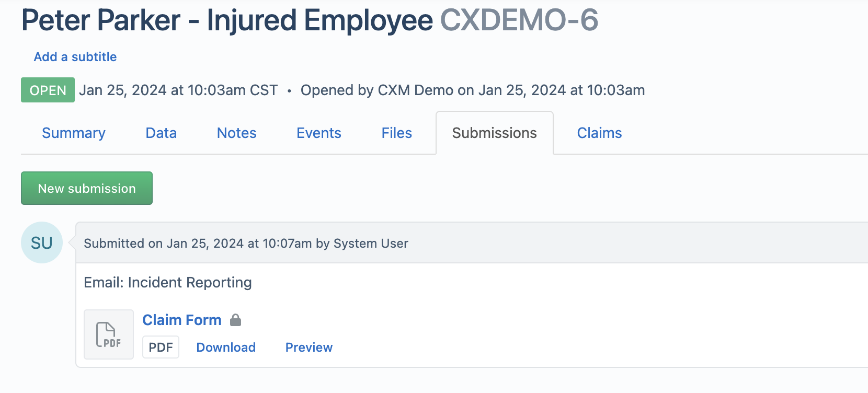Preview the Claim Form PDF
Viewport: 868px width, 393px height.
point(309,347)
